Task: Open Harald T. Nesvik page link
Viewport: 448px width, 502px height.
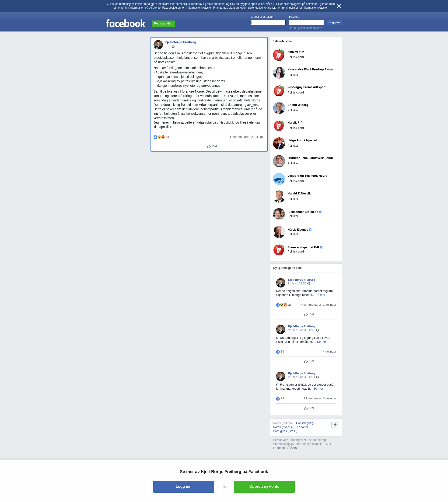Action: point(299,193)
